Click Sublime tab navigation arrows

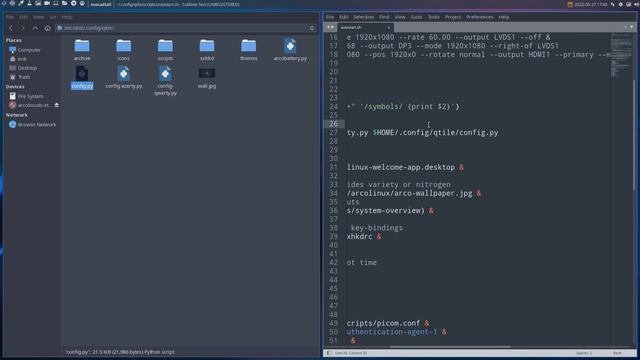tap(330, 27)
